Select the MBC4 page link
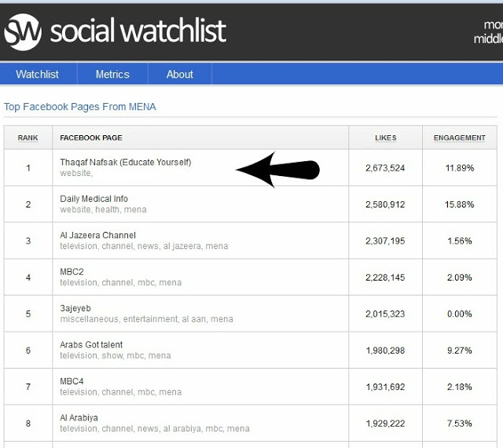The height and width of the screenshot is (448, 503). (72, 381)
